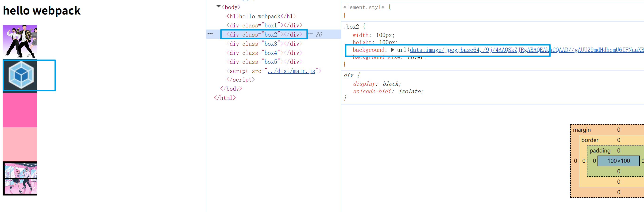
Task: Edit the height value of .box2
Action: tap(388, 42)
